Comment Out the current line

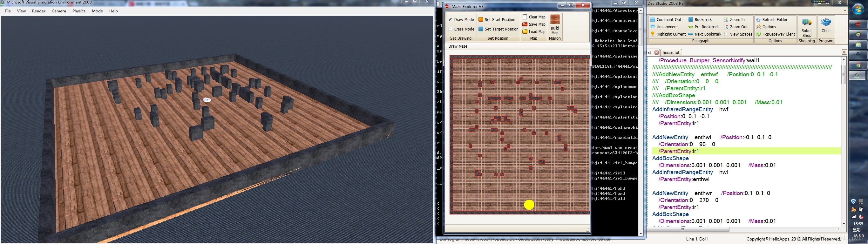666,20
